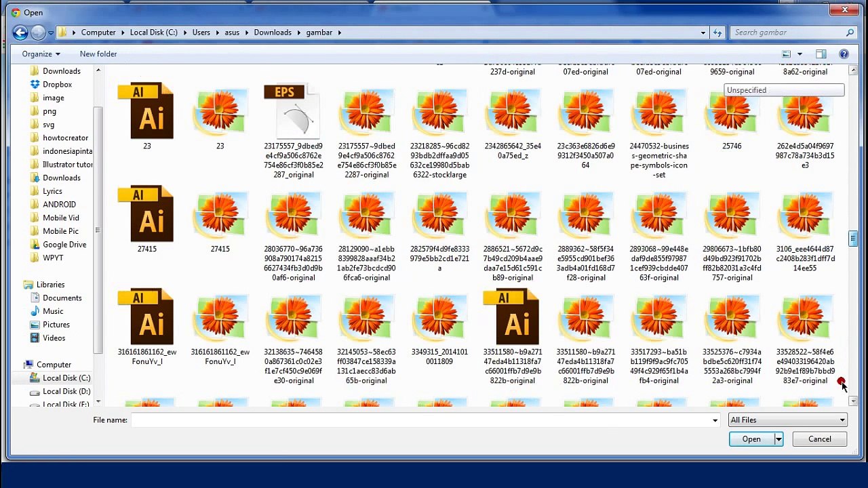This screenshot has height=488, width=868.
Task: Create a New folder
Action: 98,54
